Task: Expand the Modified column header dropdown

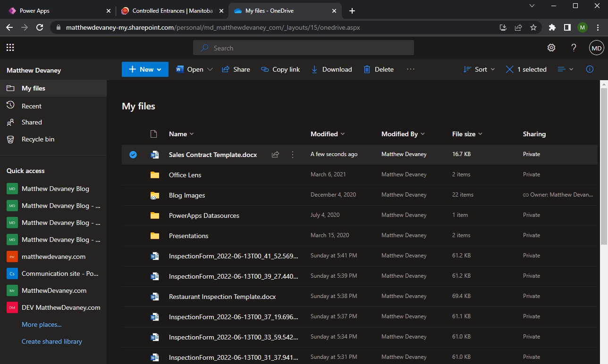Action: [328, 134]
